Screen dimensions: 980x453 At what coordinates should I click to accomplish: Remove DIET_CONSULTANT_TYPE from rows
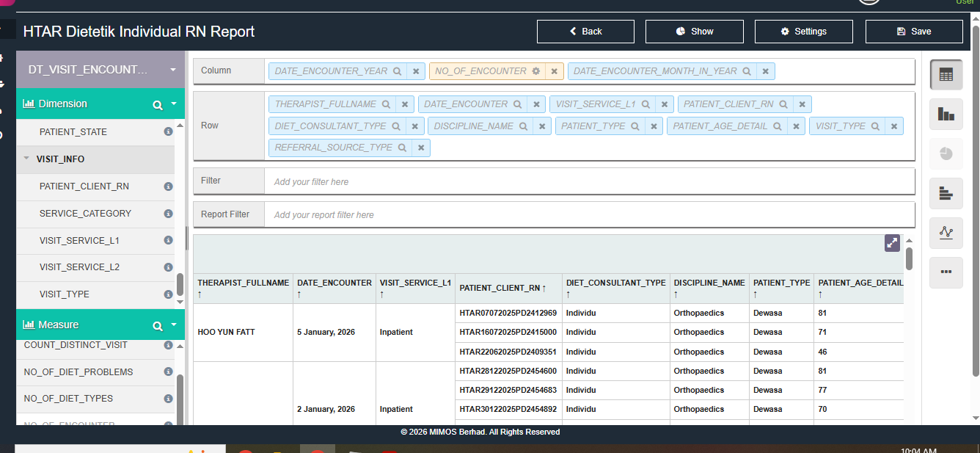tap(415, 126)
